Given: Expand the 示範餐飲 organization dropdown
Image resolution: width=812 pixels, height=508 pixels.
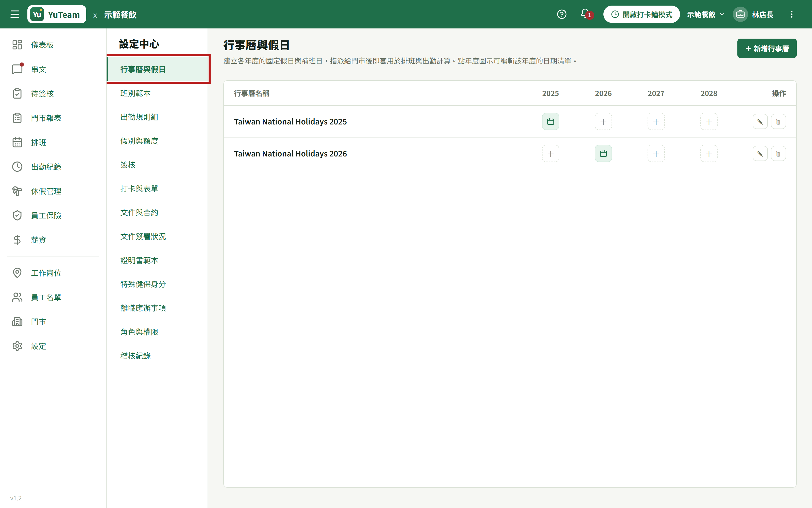Looking at the screenshot, I should (706, 14).
